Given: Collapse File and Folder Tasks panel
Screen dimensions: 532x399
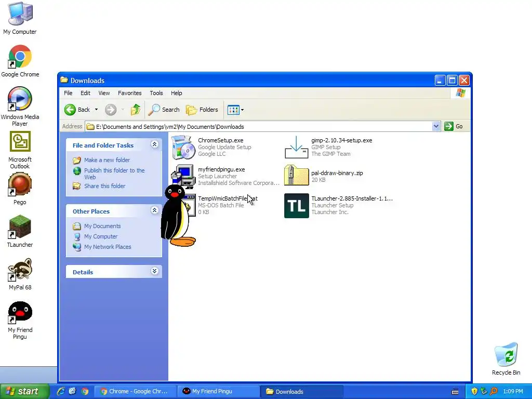Looking at the screenshot, I should click(154, 144).
